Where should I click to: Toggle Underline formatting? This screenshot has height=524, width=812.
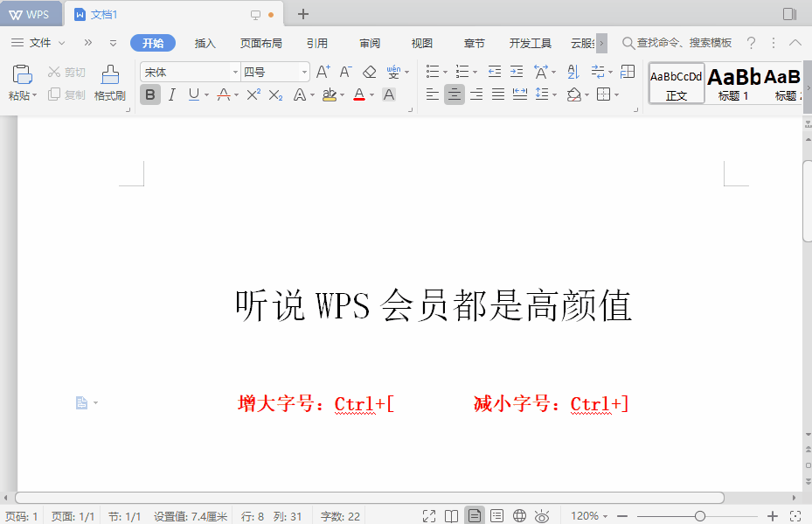coord(194,94)
